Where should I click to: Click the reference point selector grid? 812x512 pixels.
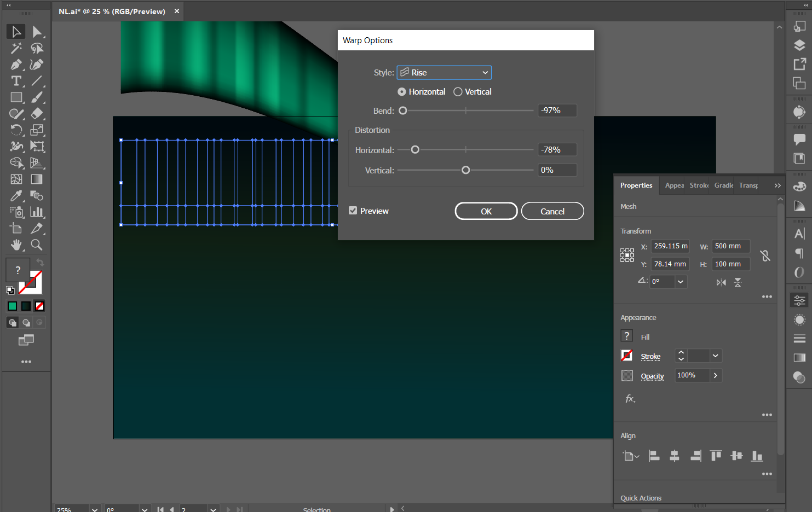tap(627, 255)
